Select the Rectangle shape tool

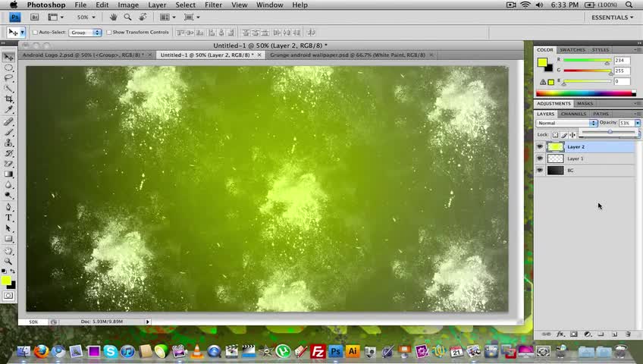8,239
